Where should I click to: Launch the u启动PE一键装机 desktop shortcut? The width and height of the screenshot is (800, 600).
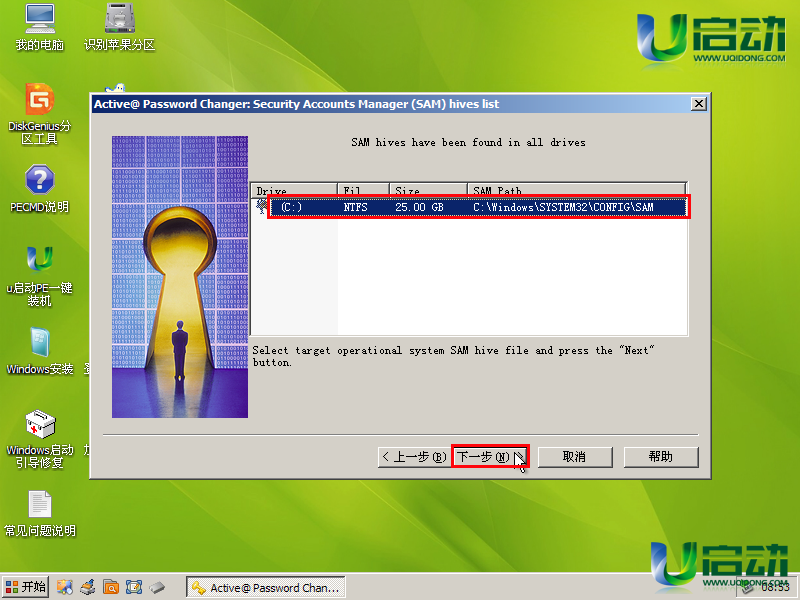click(x=39, y=276)
